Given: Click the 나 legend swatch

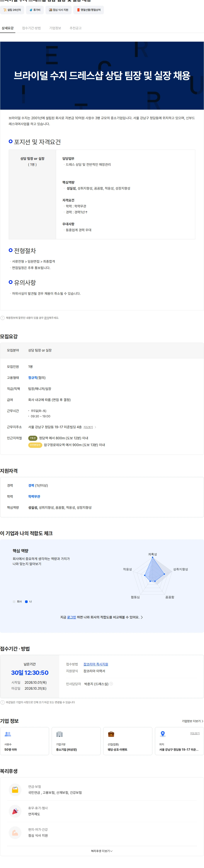Looking at the screenshot, I should pos(26,601).
